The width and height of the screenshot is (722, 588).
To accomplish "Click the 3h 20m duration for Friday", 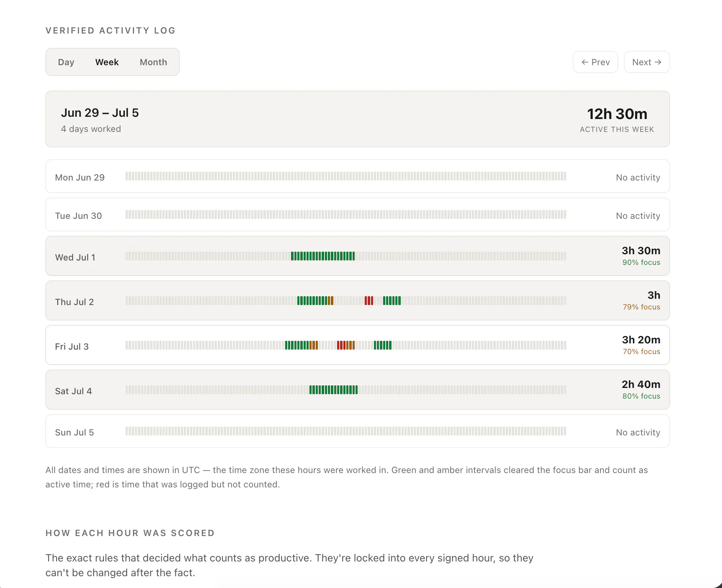I will click(x=641, y=340).
